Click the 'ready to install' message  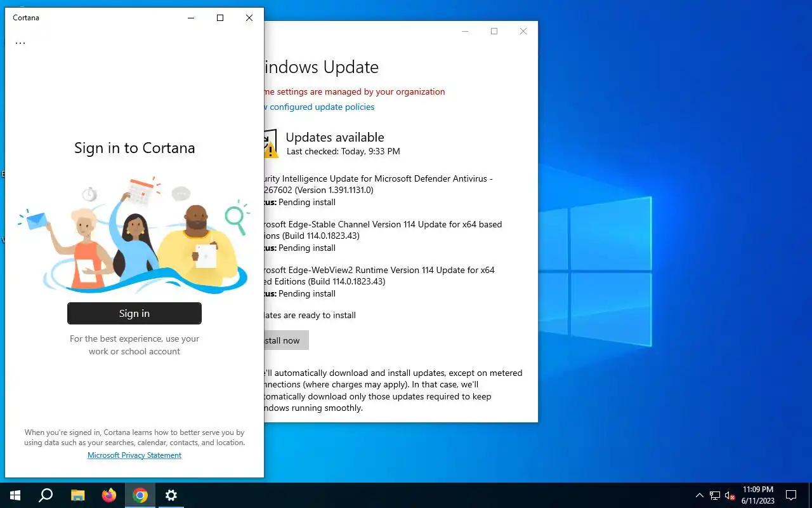(310, 315)
